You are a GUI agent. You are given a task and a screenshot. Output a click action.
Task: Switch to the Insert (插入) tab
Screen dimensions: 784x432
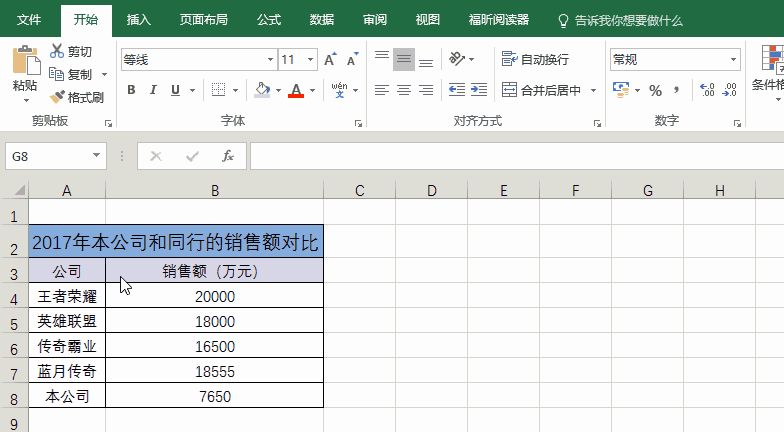(x=138, y=20)
